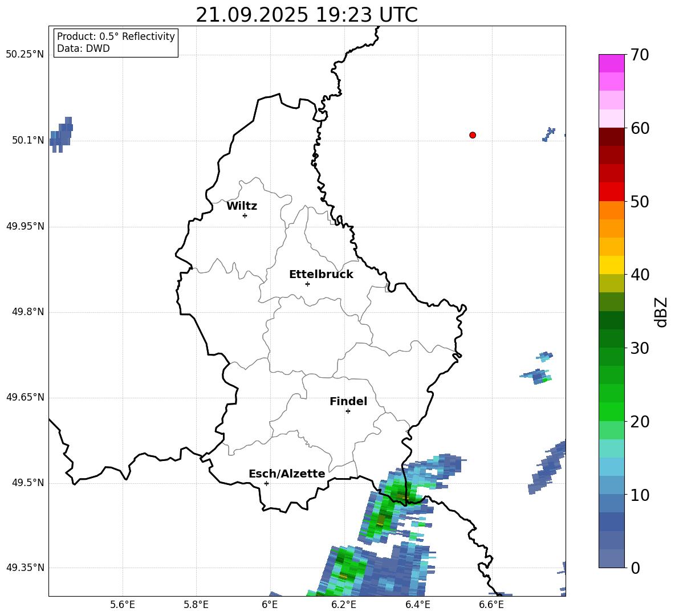Screen dimensions: 675x616
Task: Click the Ettelbruck label
Action: pyautogui.click(x=321, y=275)
